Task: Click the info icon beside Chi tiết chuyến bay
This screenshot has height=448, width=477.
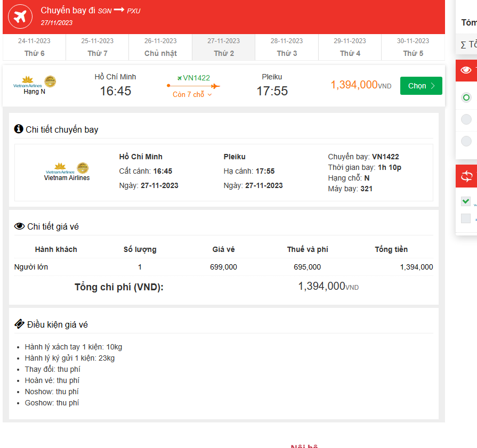Action: pyautogui.click(x=19, y=129)
